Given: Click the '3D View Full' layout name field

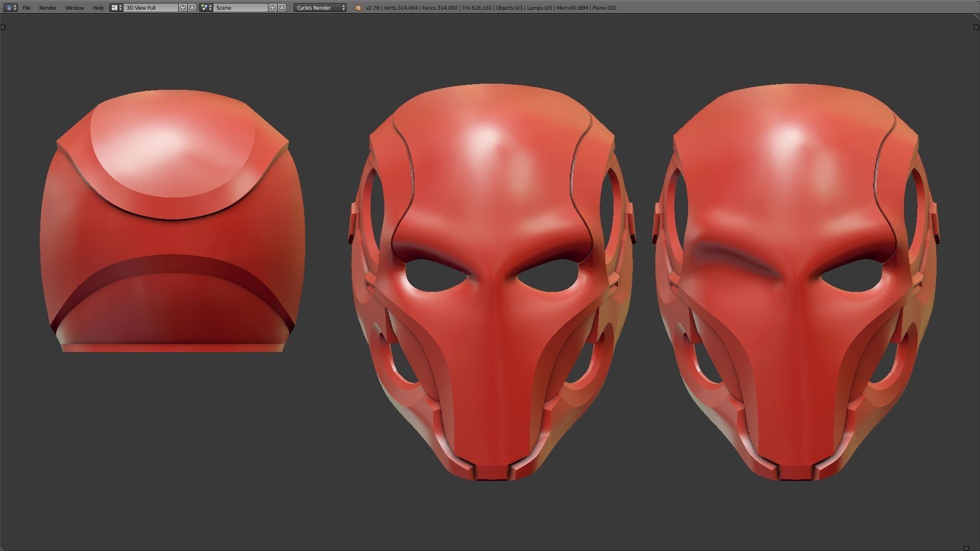Looking at the screenshot, I should [x=151, y=8].
